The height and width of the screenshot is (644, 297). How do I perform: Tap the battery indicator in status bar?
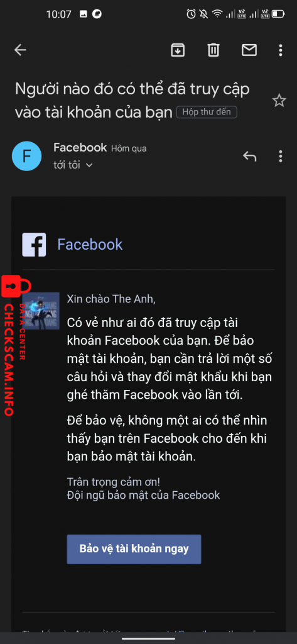pyautogui.click(x=278, y=14)
